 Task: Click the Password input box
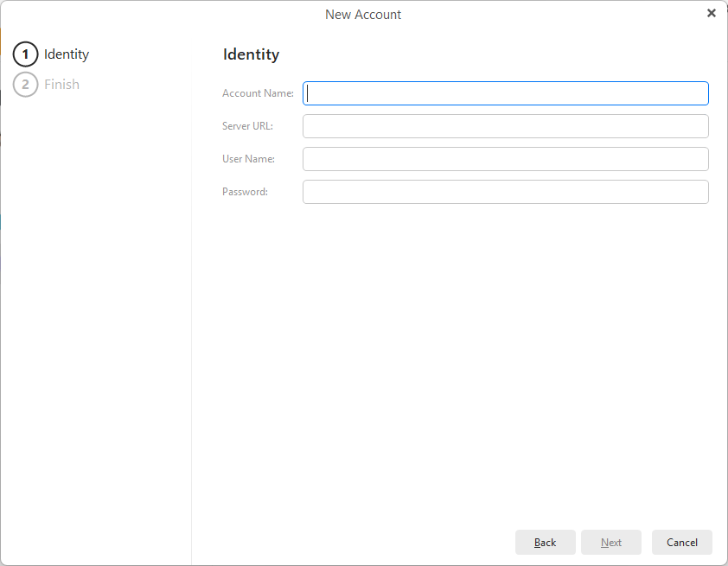click(x=505, y=192)
